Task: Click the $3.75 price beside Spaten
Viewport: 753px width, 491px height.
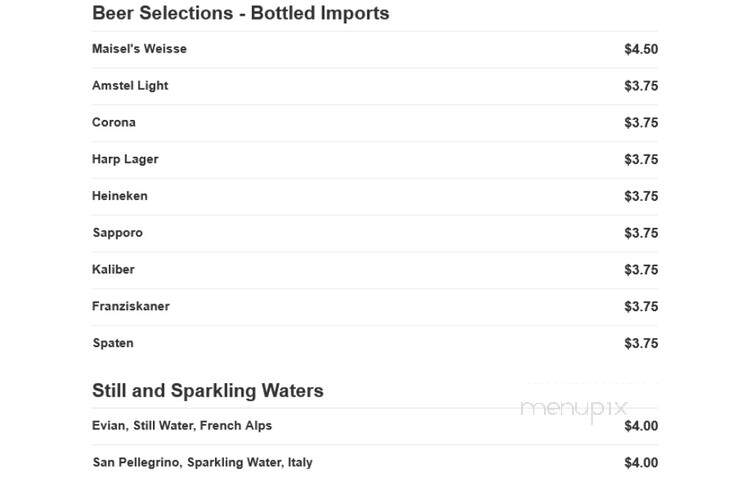Action: (641, 344)
